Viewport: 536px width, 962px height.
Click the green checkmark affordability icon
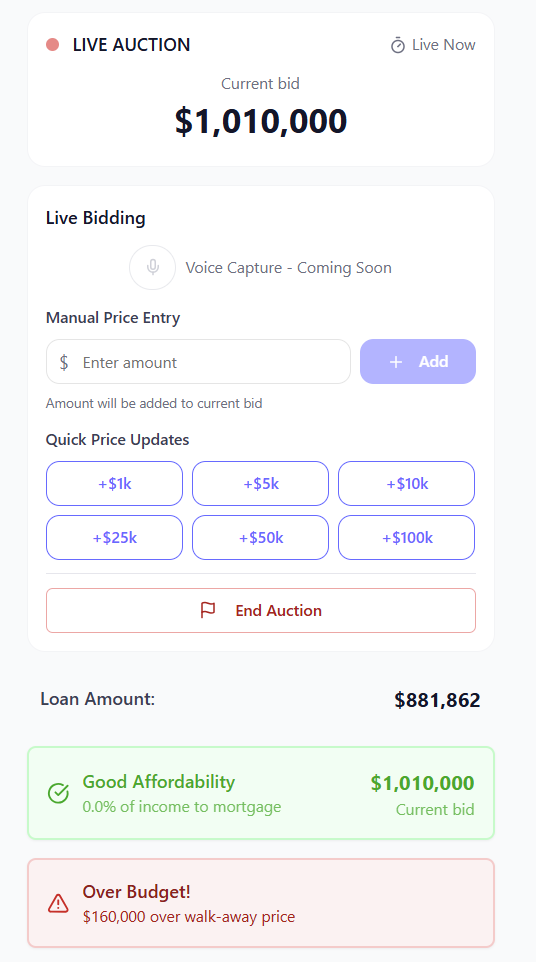tap(58, 793)
